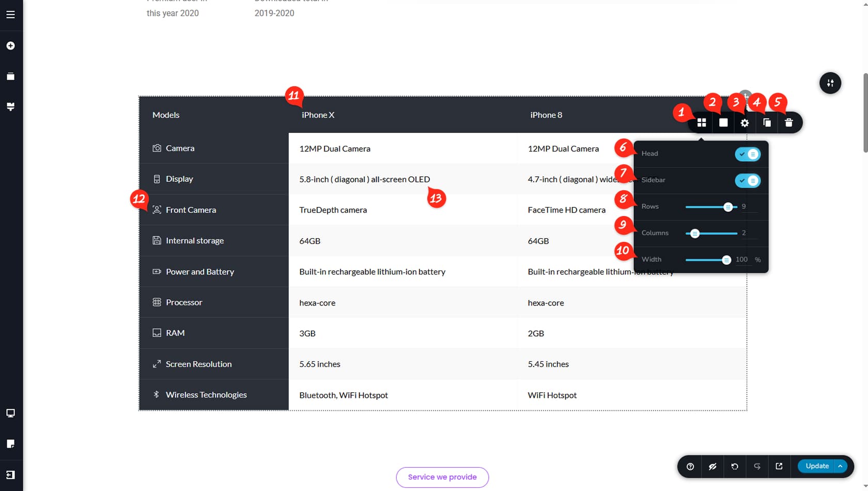Delete the table with trash icon

788,122
